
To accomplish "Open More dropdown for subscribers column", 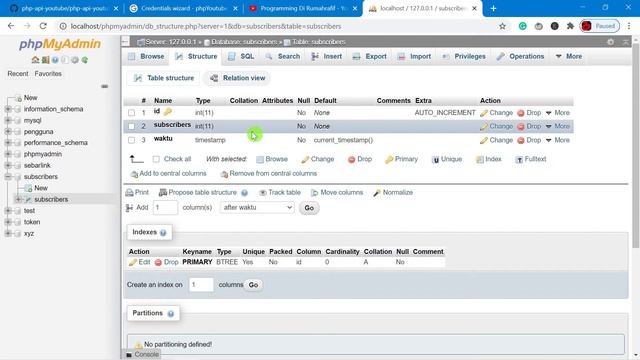I will pyautogui.click(x=558, y=127).
